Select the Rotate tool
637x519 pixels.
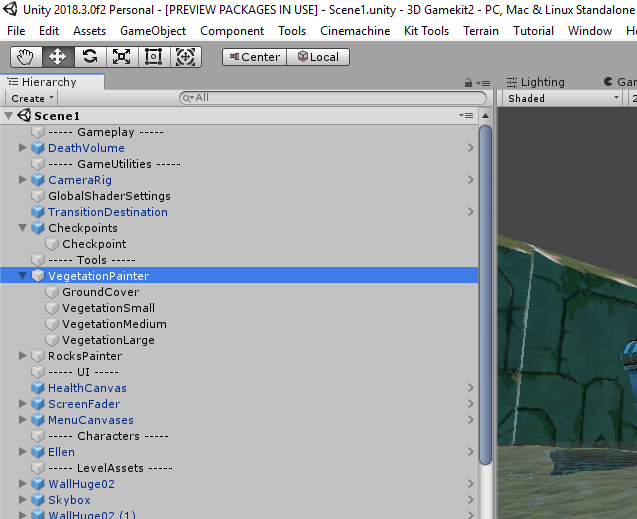[90, 57]
